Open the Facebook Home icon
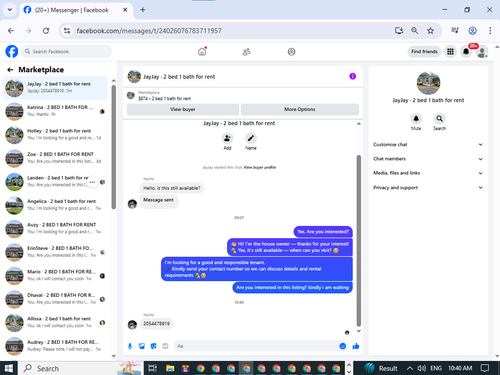The height and width of the screenshot is (375, 500). [202, 52]
